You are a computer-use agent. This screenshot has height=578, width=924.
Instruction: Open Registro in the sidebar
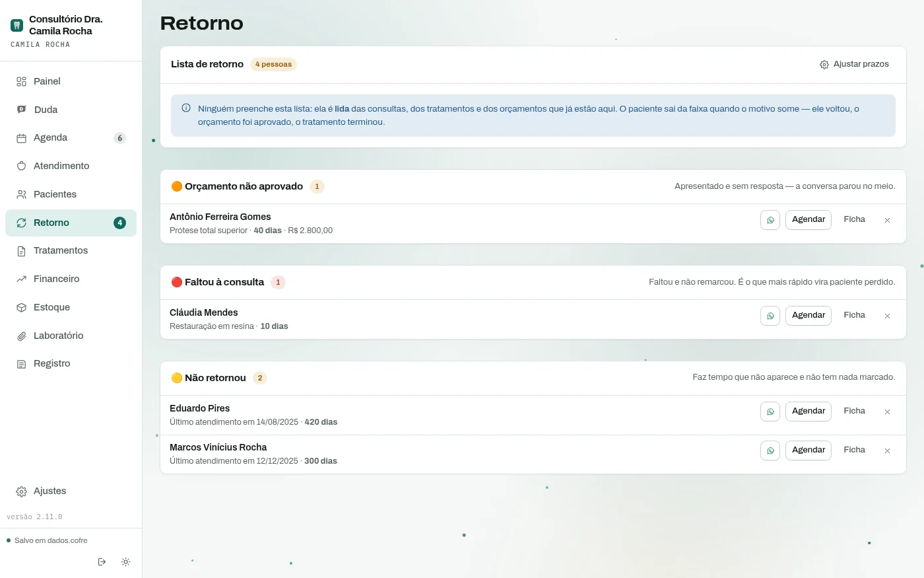71,363
